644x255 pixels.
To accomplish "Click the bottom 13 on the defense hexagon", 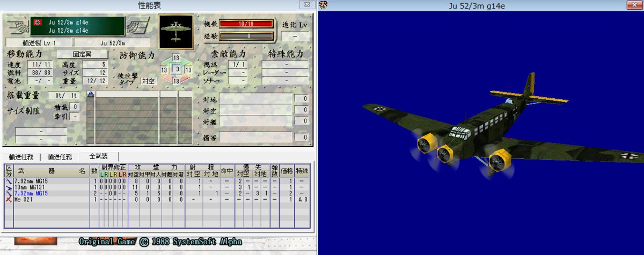I will (x=175, y=82).
